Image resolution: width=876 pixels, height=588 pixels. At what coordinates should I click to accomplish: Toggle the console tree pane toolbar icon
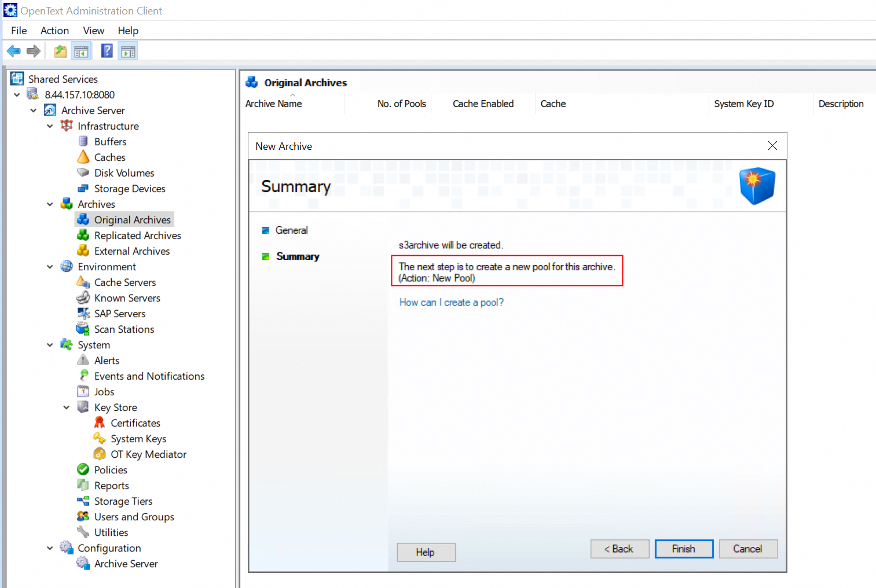click(81, 52)
